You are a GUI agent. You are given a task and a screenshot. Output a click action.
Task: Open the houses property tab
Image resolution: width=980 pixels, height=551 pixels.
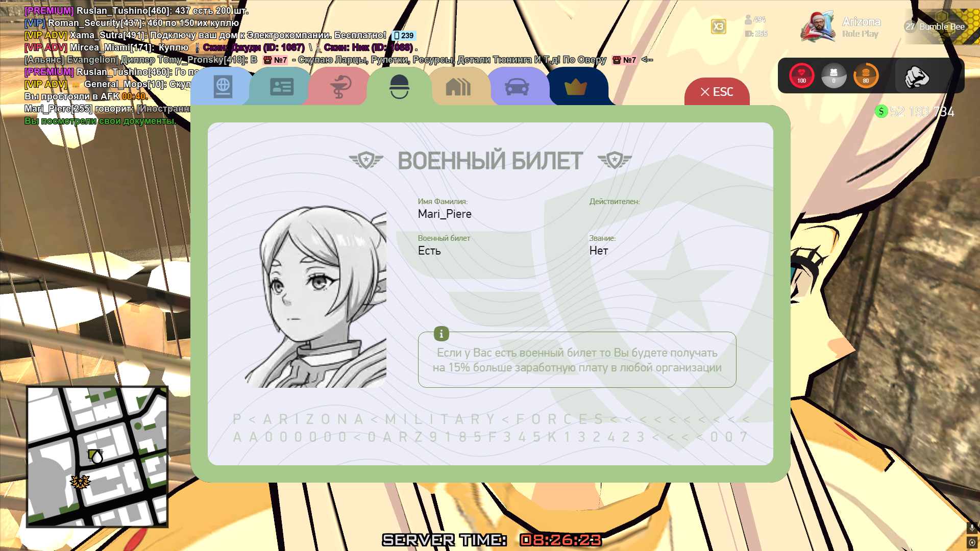point(458,87)
